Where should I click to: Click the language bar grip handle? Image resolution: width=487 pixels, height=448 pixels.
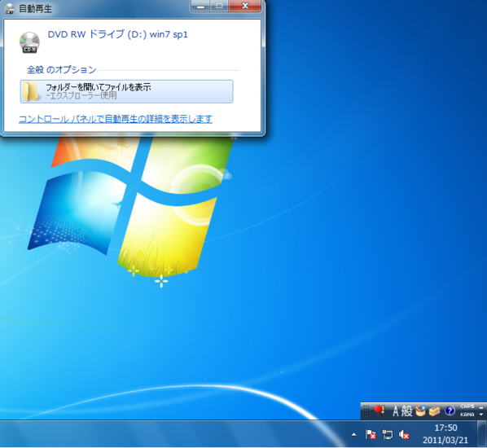[366, 411]
